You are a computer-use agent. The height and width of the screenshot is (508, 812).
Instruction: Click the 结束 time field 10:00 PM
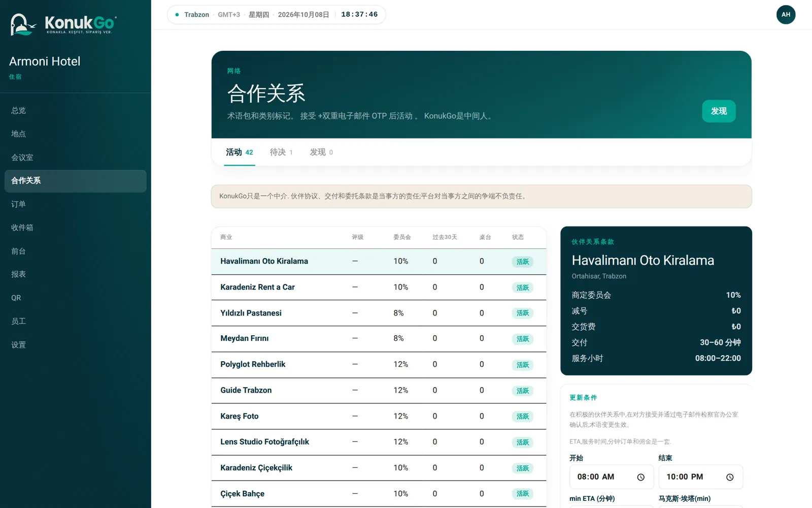pyautogui.click(x=700, y=477)
